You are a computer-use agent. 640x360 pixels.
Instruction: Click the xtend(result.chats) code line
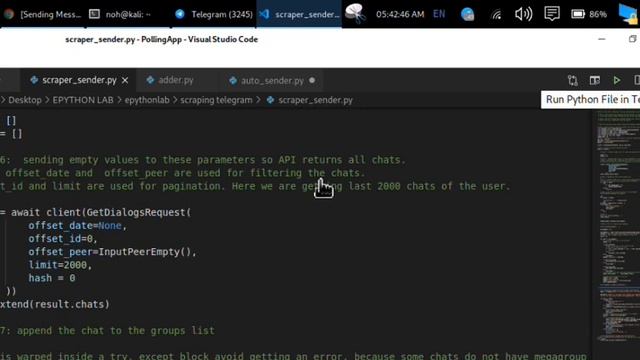[x=55, y=304]
